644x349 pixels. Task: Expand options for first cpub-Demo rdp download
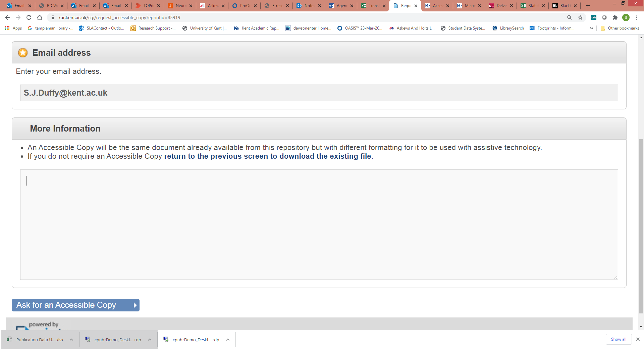pos(150,340)
